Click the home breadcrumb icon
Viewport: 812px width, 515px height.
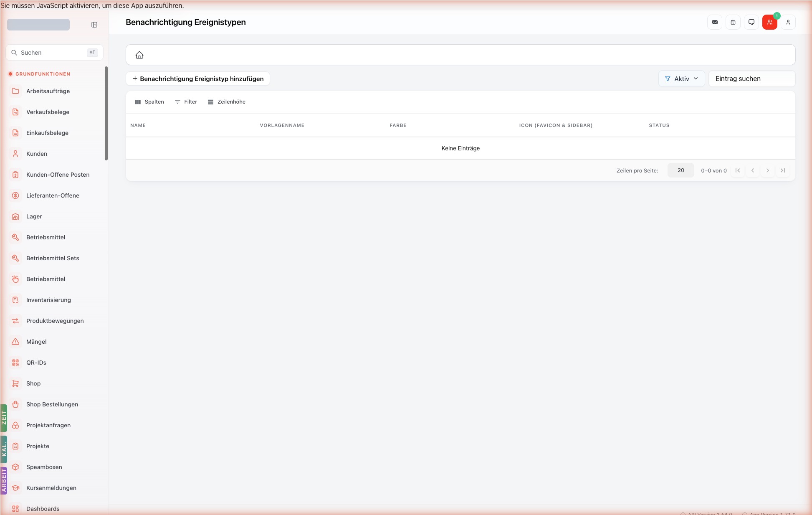click(x=139, y=55)
